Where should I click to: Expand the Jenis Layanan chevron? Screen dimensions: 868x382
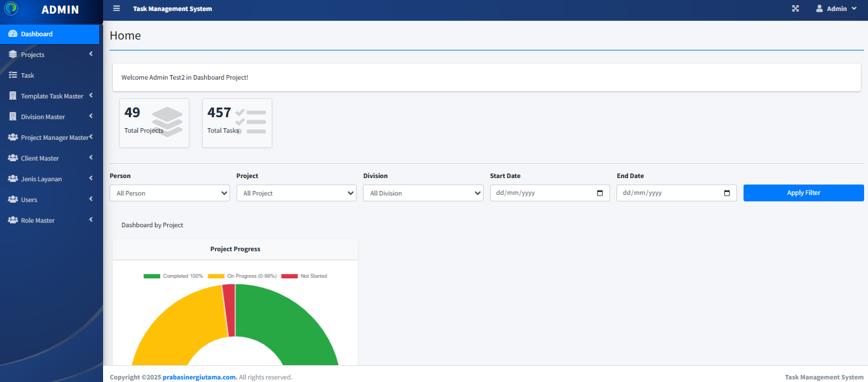coord(91,179)
